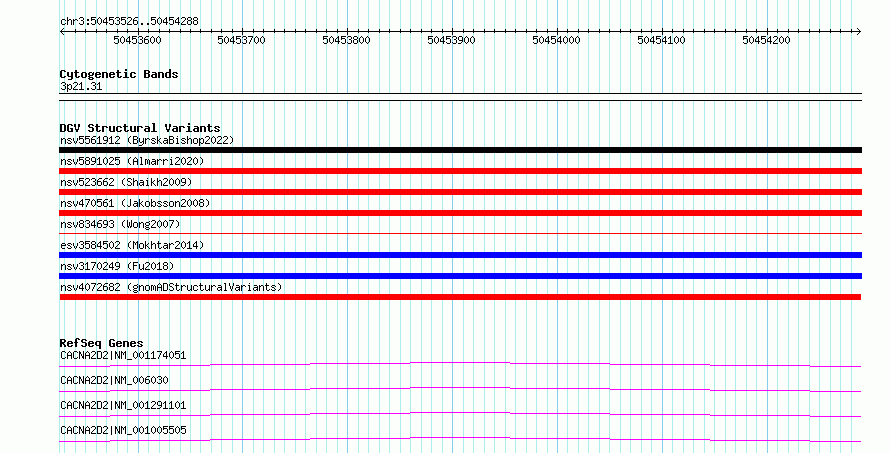
Task: Click the 50453600 ruler tick label
Action: point(137,40)
